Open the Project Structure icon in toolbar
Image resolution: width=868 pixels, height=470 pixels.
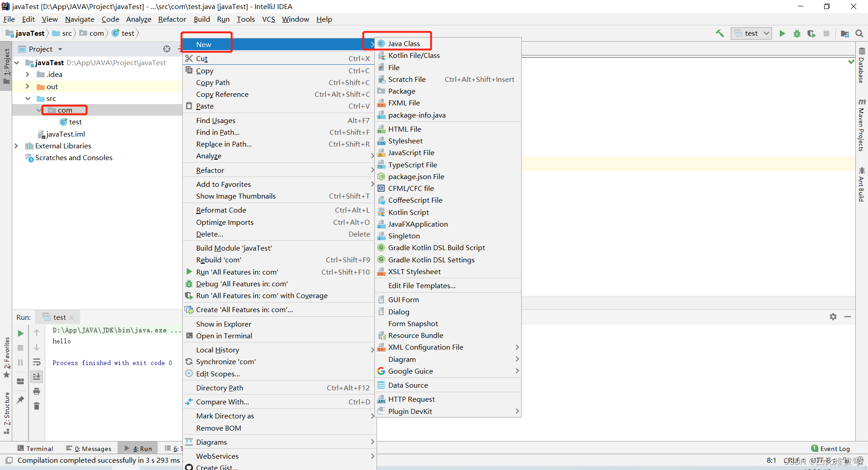pyautogui.click(x=844, y=33)
